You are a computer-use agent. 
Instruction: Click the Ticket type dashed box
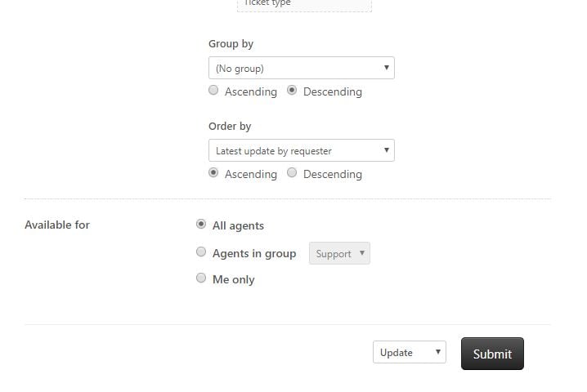point(304,5)
